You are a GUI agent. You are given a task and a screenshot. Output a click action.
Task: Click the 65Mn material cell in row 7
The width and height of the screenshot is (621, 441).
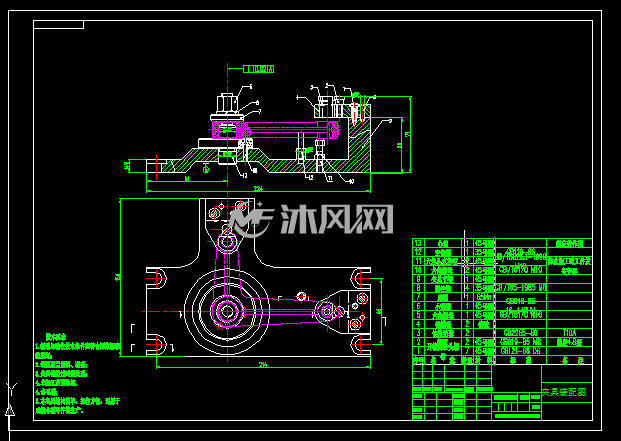(x=484, y=297)
